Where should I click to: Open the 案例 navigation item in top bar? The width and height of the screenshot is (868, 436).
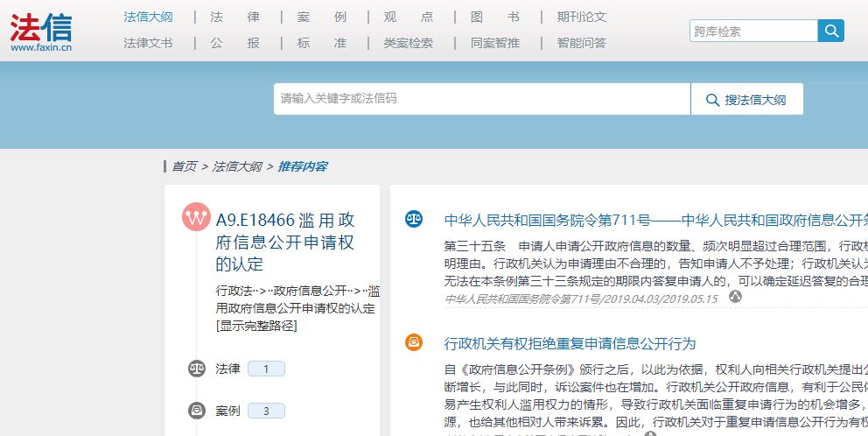pos(322,18)
